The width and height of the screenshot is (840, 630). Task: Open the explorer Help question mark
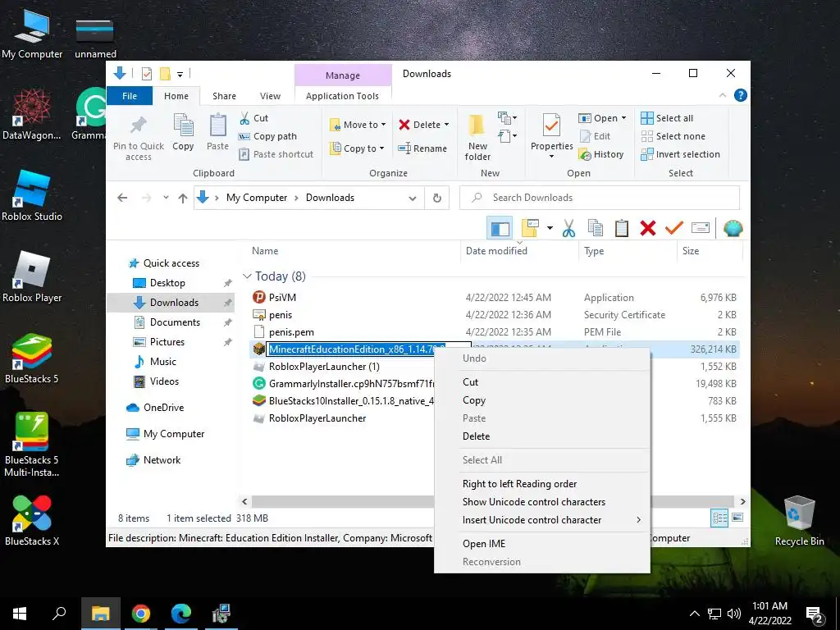[x=741, y=95]
